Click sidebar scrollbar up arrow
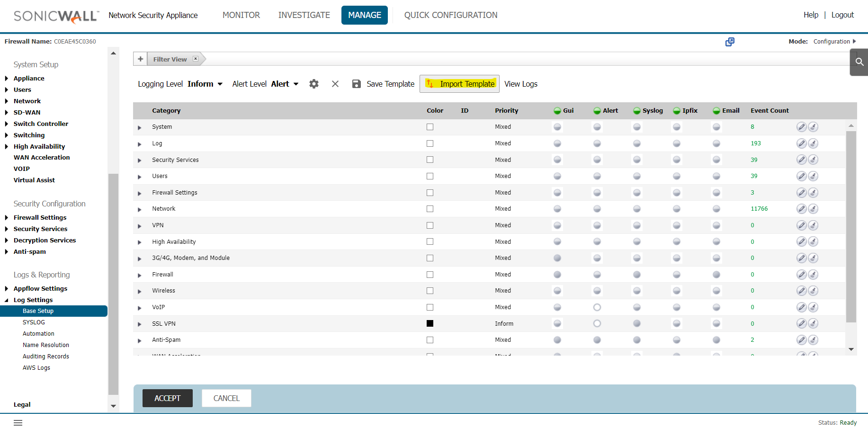The width and height of the screenshot is (868, 428). 113,53
